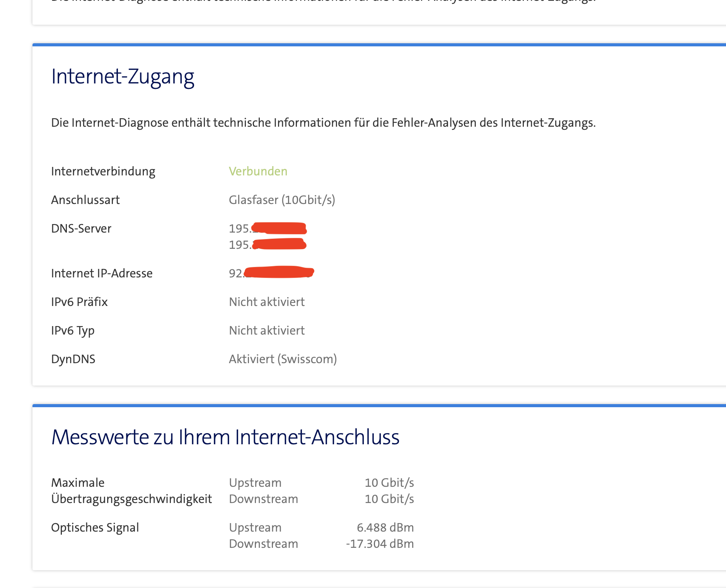Select the Glasfaser (10Gbit/s) connection type value
The image size is (726, 588).
282,200
